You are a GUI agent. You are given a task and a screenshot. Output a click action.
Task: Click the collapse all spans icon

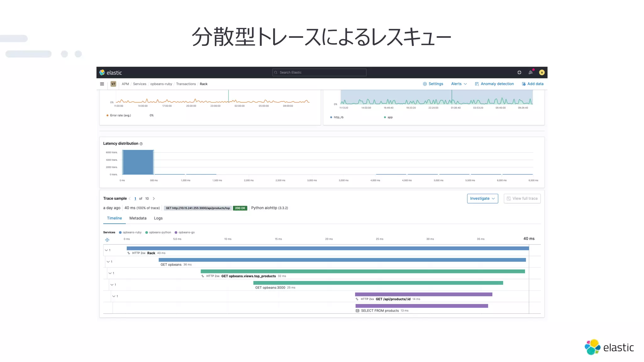(107, 240)
